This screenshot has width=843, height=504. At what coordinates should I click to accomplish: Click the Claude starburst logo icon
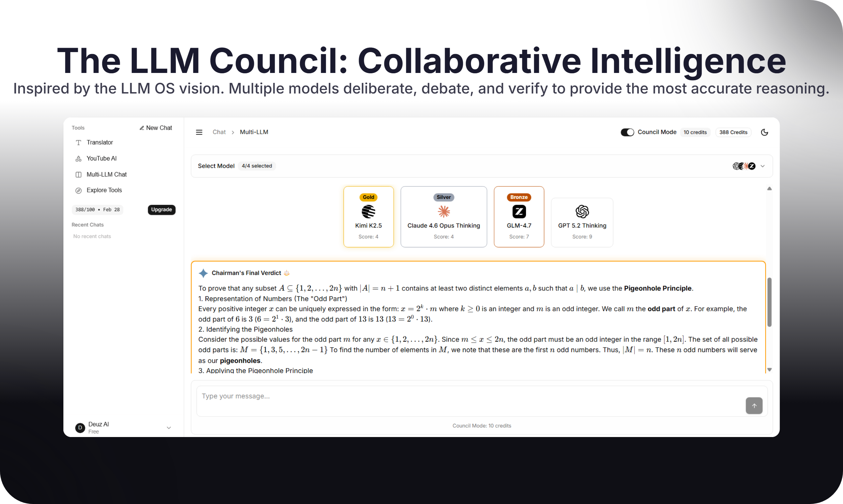[444, 212]
